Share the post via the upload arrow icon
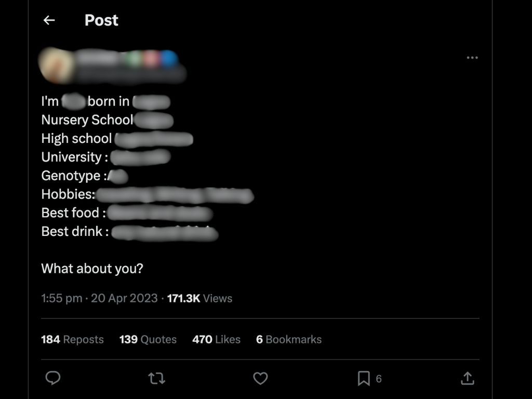The height and width of the screenshot is (399, 532). (x=467, y=378)
